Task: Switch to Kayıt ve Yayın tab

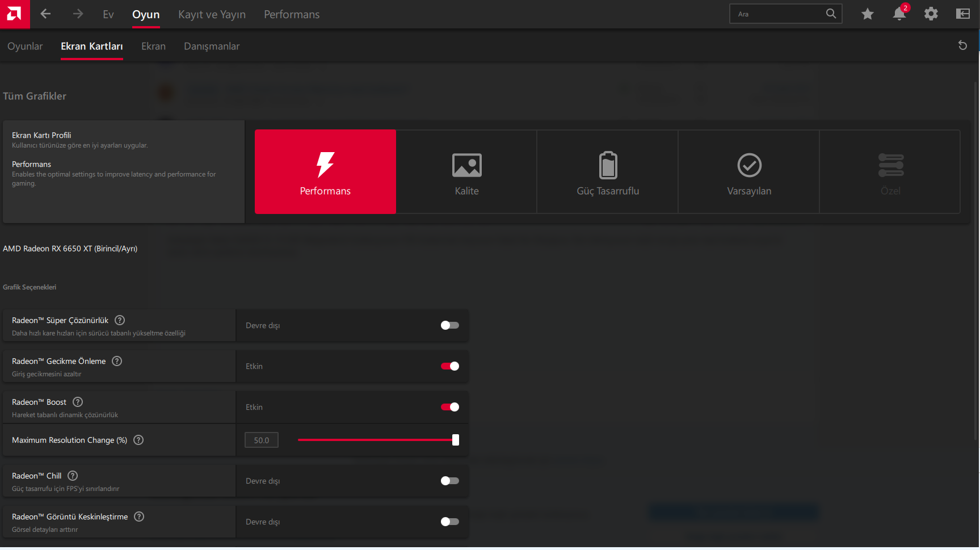Action: pyautogui.click(x=212, y=14)
